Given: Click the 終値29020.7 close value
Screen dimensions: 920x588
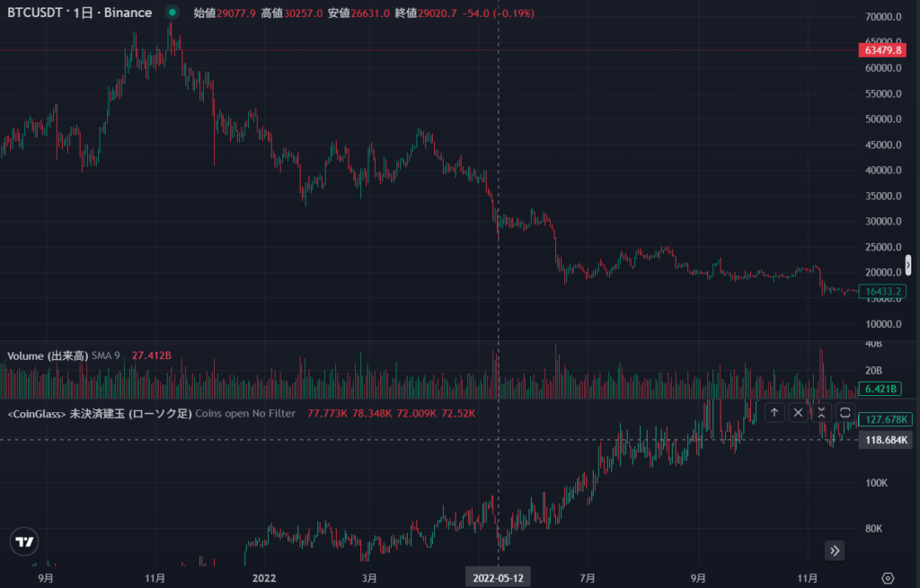Looking at the screenshot, I should tap(425, 13).
